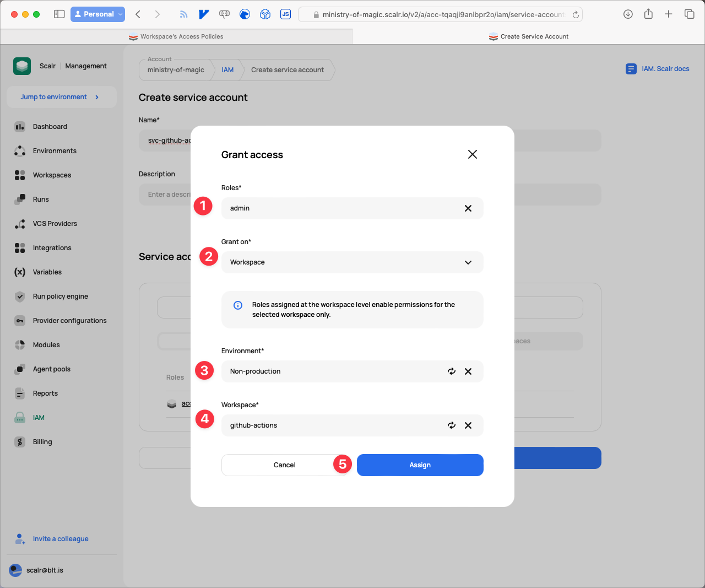
Task: Click the blue V extension icon
Action: [x=204, y=14]
